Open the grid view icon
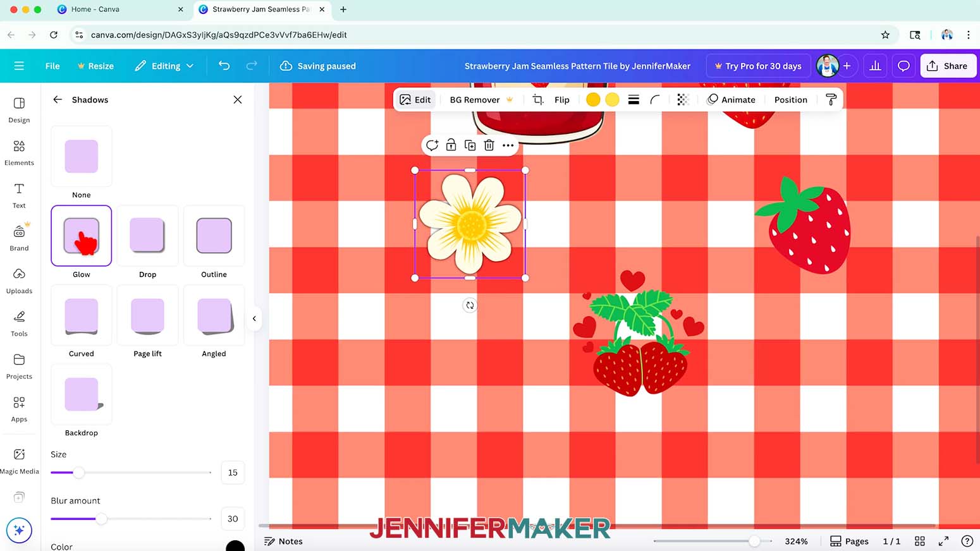Image resolution: width=980 pixels, height=551 pixels. (920, 542)
